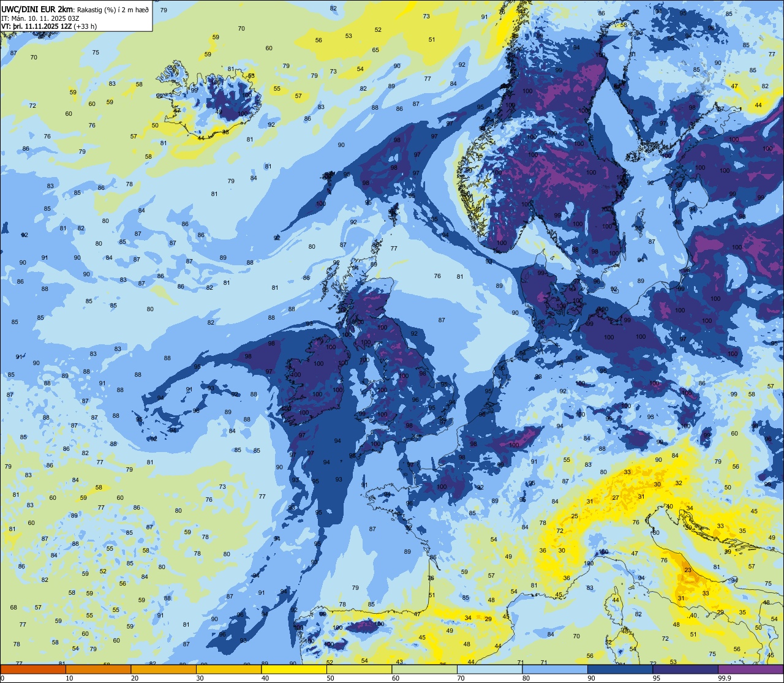The width and height of the screenshot is (784, 683).
Task: Click the 0–10 dark orange legend swatch
Action: pos(33,670)
